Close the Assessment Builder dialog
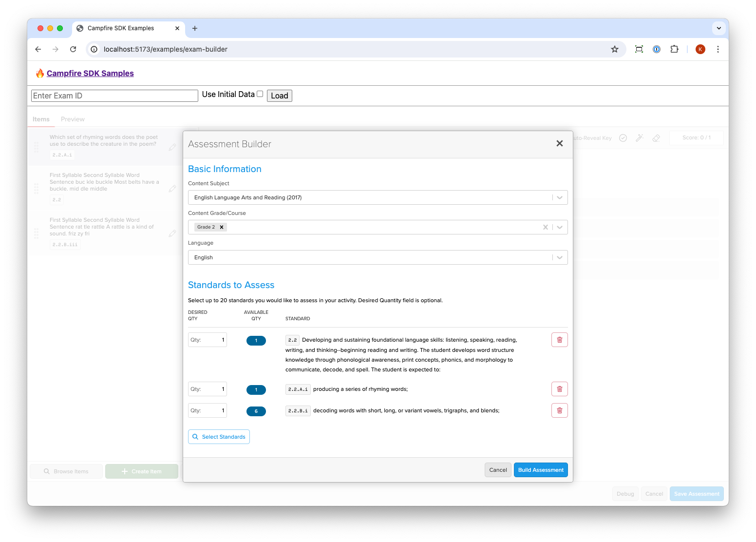 [x=559, y=143]
